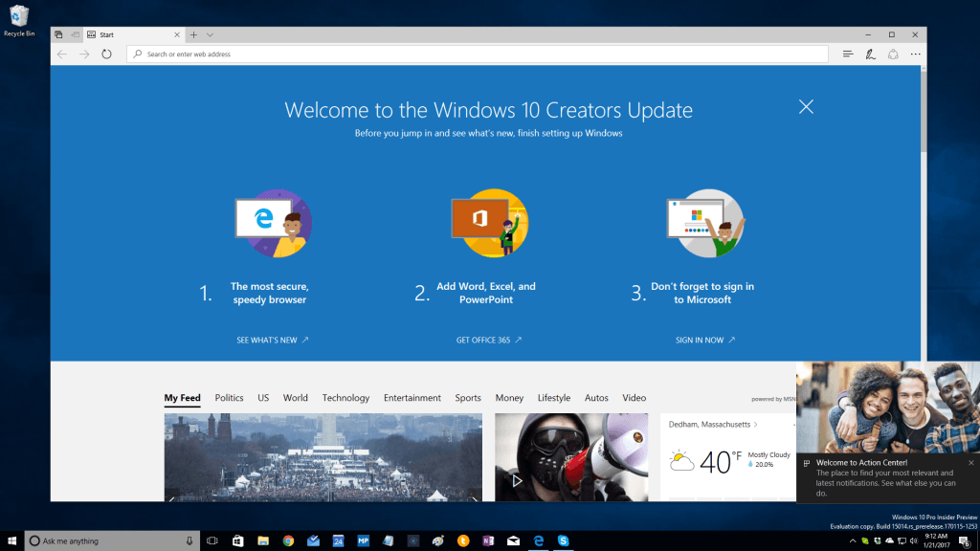980x551 pixels.
Task: Open the Edge Hub panel icon
Action: [x=848, y=55]
